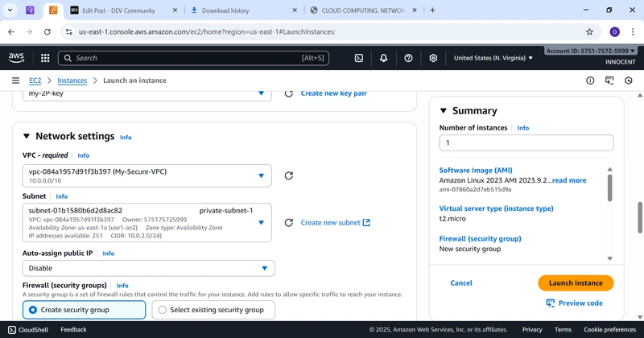The width and height of the screenshot is (644, 338).
Task: Click the info circle icon beside breadcrumbs
Action: pyautogui.click(x=590, y=80)
